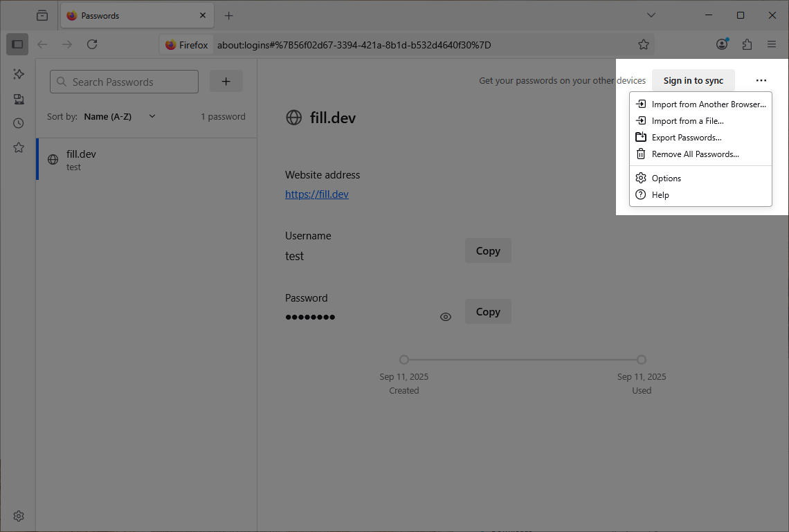
Task: Click the address bar URL text
Action: pyautogui.click(x=354, y=45)
